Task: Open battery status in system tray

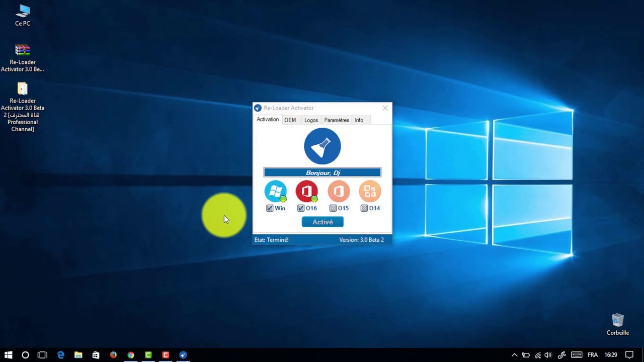Action: 526,355
